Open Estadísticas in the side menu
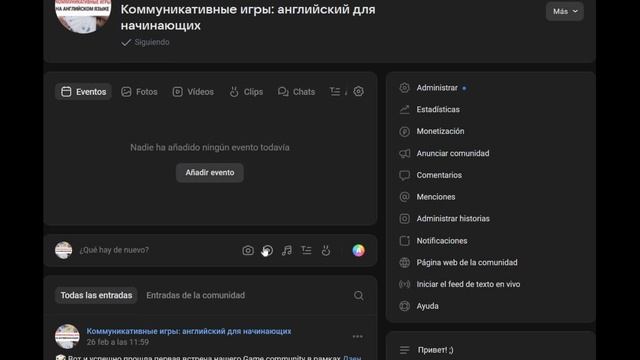Viewport: 640px width, 360px height. 490,109
